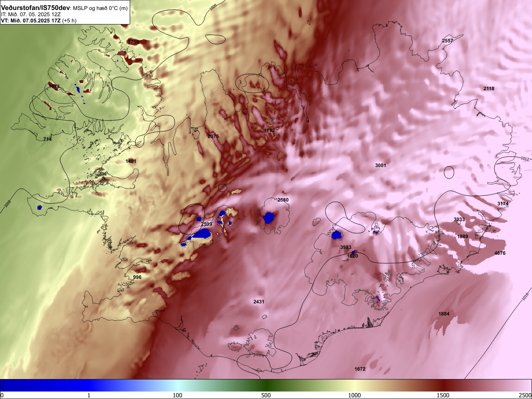The image size is (532, 399).
Task: Click the map value 3983
Action: [x=346, y=247]
